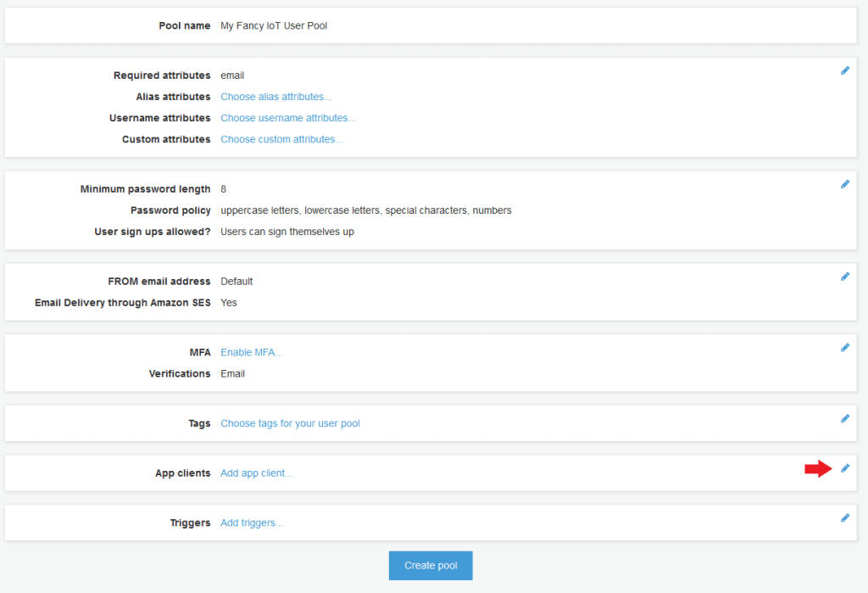
Task: Click the 'Choose username attributes...' link
Action: pos(288,118)
